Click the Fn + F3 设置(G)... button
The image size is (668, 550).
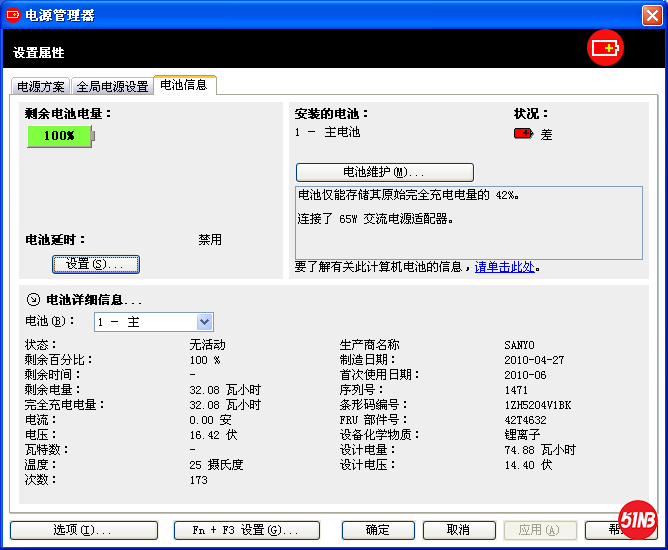click(x=246, y=530)
